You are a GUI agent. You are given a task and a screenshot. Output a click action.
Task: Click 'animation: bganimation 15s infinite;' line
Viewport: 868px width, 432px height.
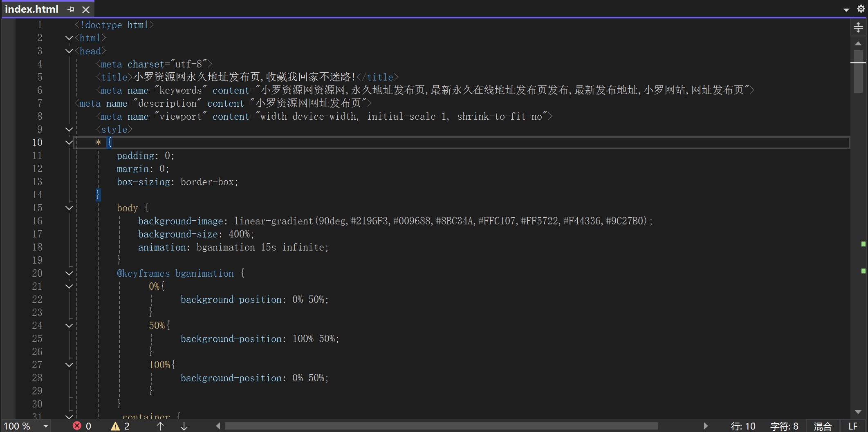[x=233, y=247]
